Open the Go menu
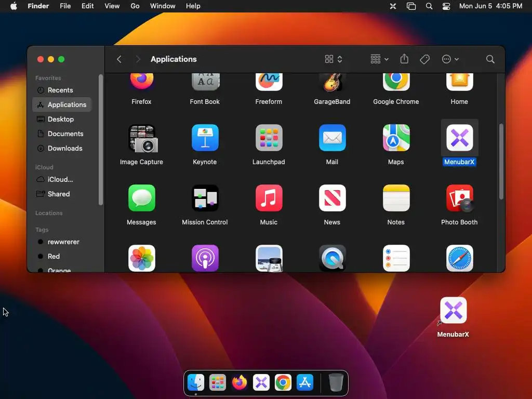532x399 pixels. pyautogui.click(x=135, y=6)
